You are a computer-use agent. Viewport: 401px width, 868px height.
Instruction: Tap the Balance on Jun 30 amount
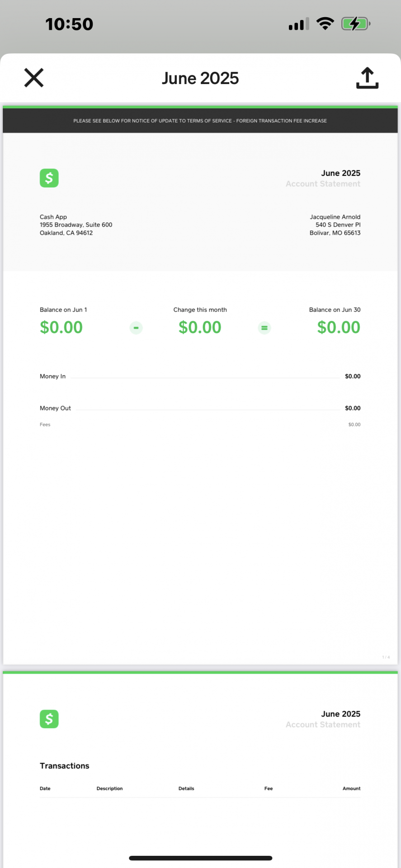[x=339, y=327]
